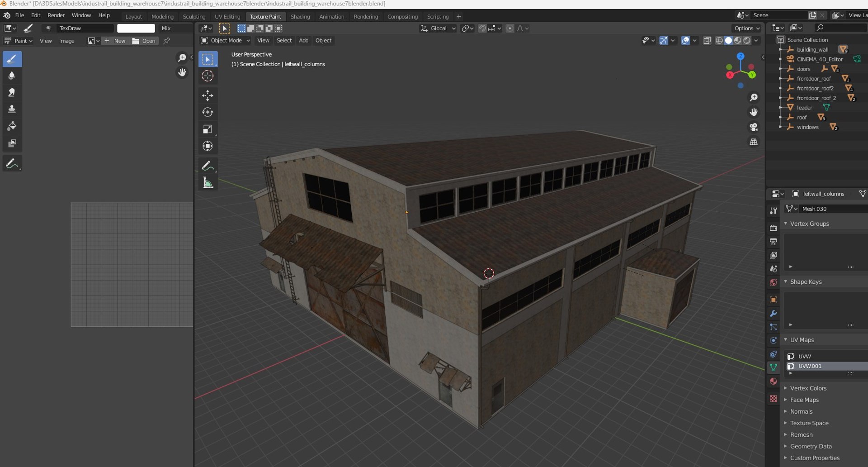Click the viewport zoom magnifier icon
The height and width of the screenshot is (467, 868).
pos(754,97)
